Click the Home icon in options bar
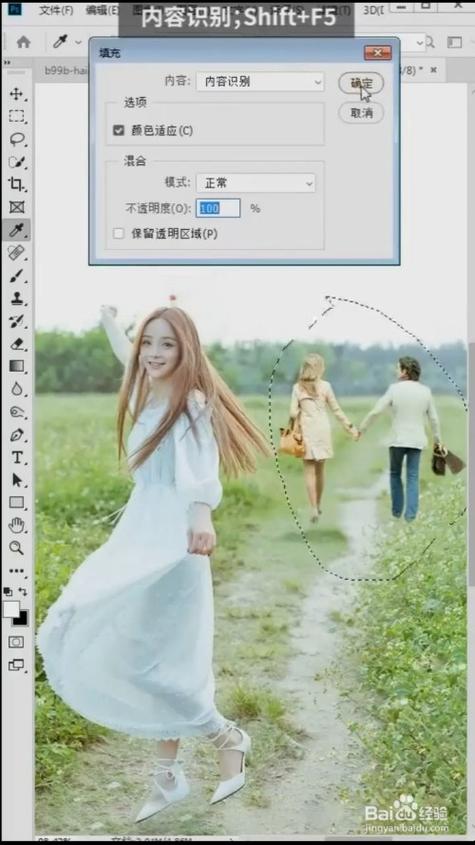The image size is (475, 845). click(23, 42)
